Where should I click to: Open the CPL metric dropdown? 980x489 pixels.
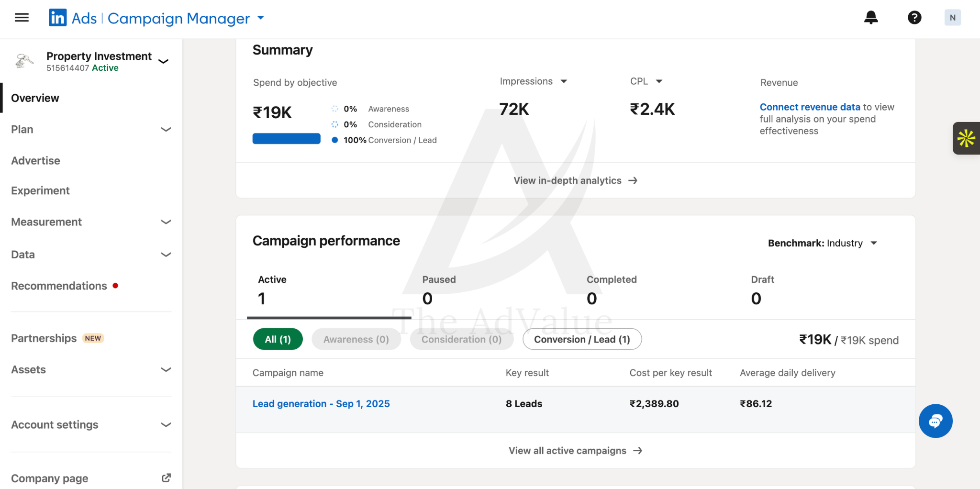coord(646,81)
